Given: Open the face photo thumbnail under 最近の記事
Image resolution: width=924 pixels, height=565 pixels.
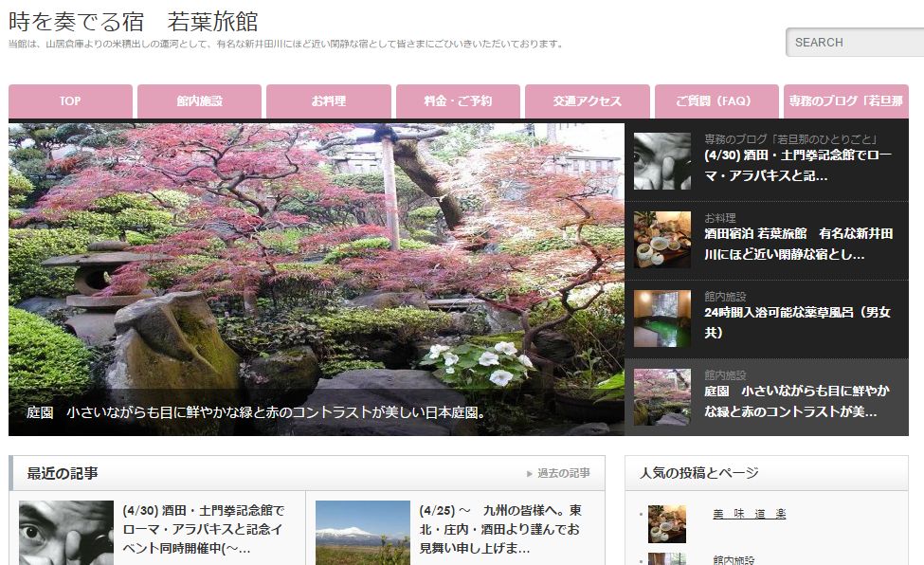Looking at the screenshot, I should 66,533.
